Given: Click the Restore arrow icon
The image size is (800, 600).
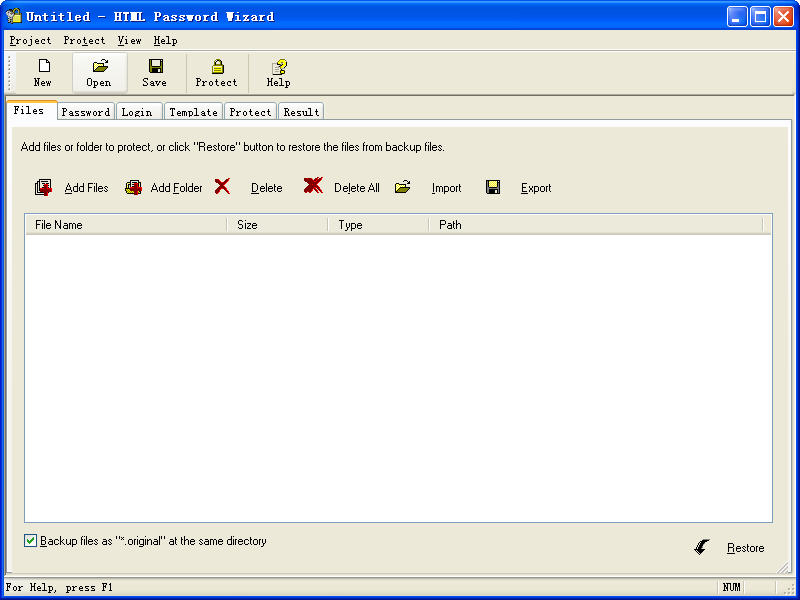Looking at the screenshot, I should point(702,547).
